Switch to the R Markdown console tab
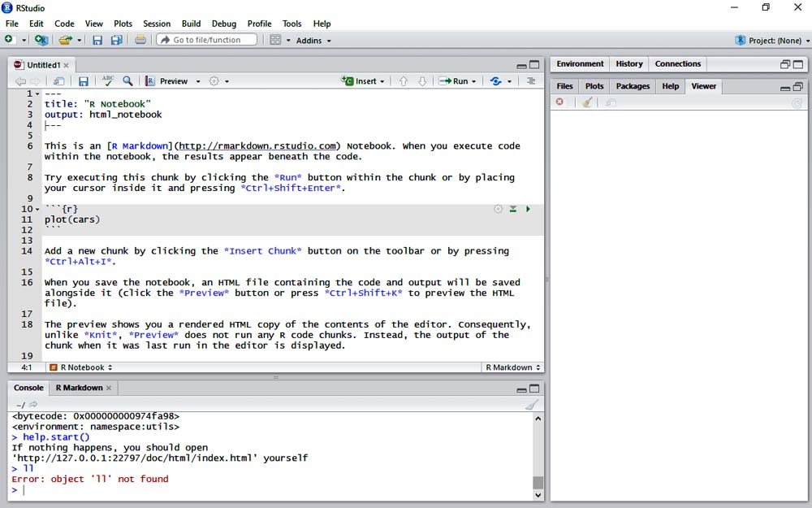The height and width of the screenshot is (508, 812). 80,388
